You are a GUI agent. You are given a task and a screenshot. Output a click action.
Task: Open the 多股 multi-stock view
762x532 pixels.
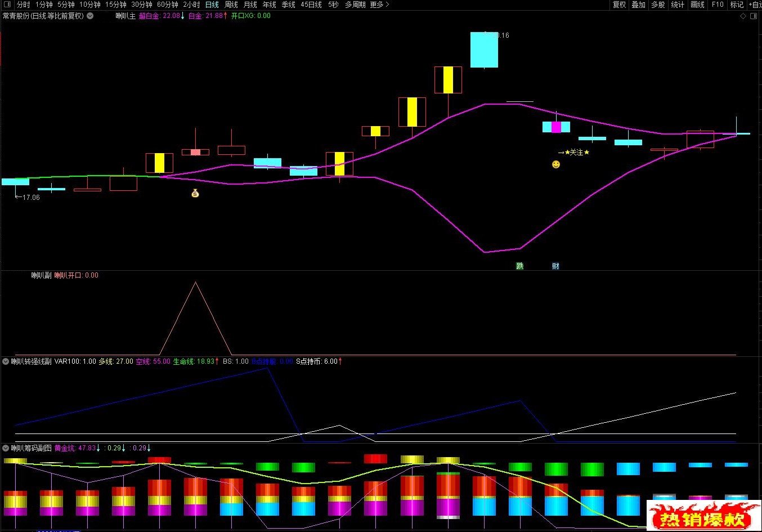coord(658,5)
